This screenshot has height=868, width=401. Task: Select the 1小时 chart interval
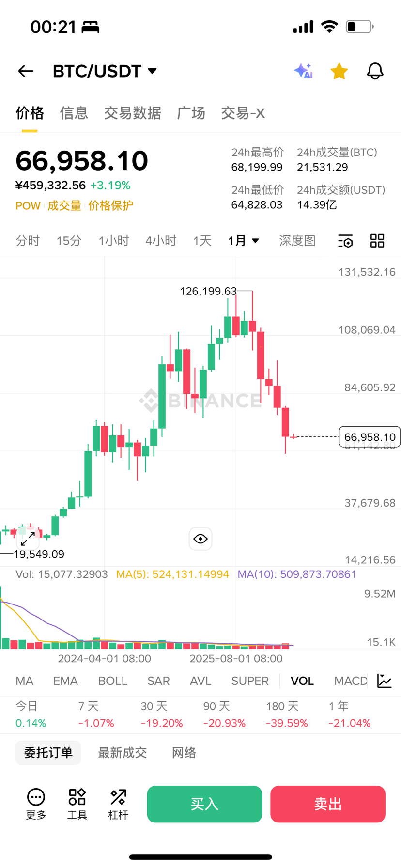(x=114, y=241)
